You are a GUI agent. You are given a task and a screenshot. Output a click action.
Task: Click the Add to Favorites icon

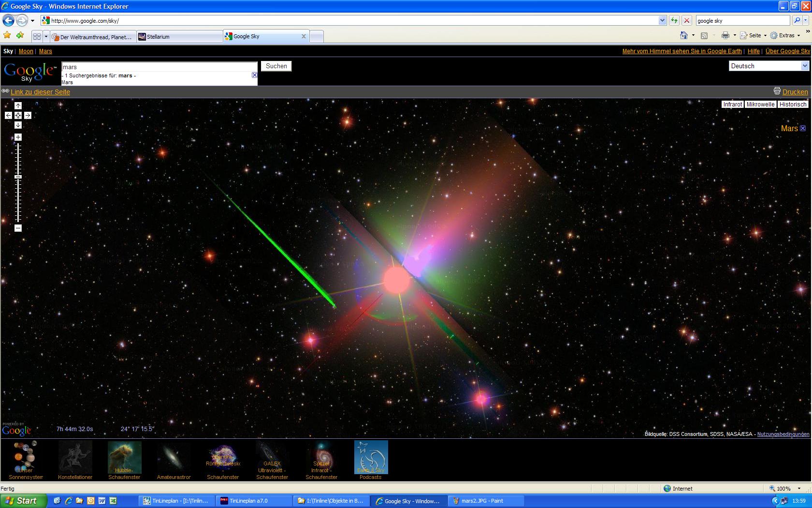point(20,35)
